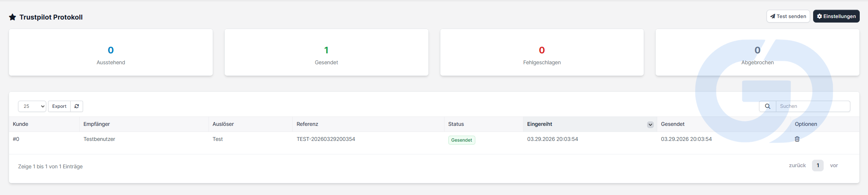Click the Export button
Image resolution: width=868 pixels, height=195 pixels.
point(59,106)
